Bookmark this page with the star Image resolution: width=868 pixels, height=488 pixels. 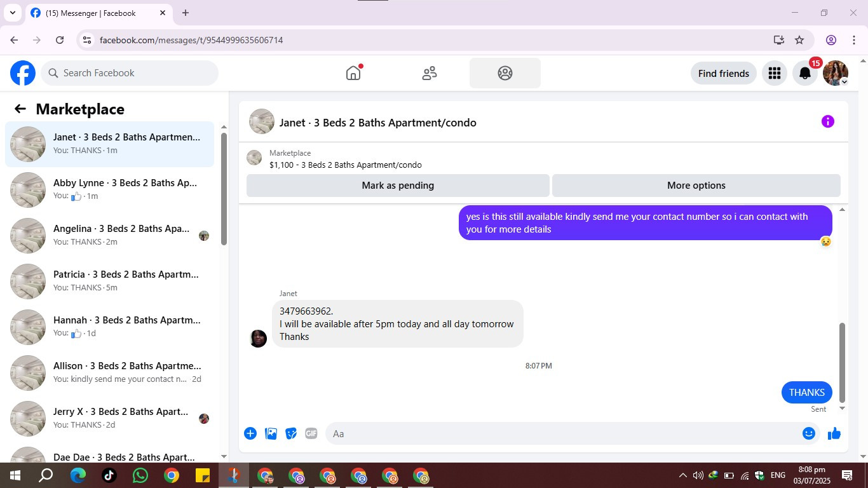(x=799, y=40)
